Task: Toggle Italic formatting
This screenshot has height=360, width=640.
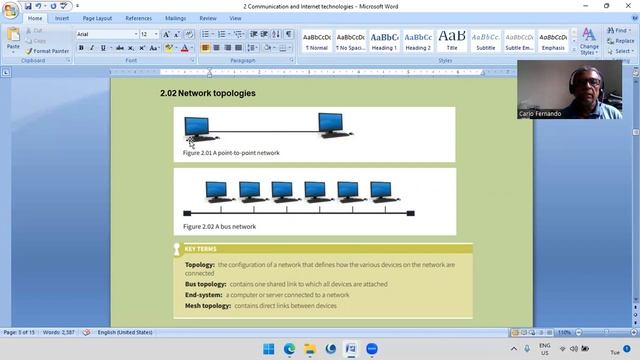Action: pyautogui.click(x=92, y=48)
